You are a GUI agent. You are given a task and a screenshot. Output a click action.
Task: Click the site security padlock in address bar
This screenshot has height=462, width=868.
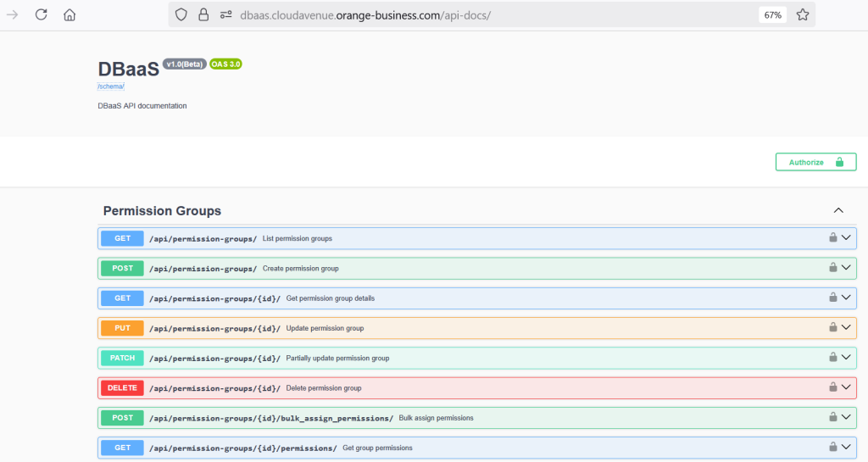(203, 14)
